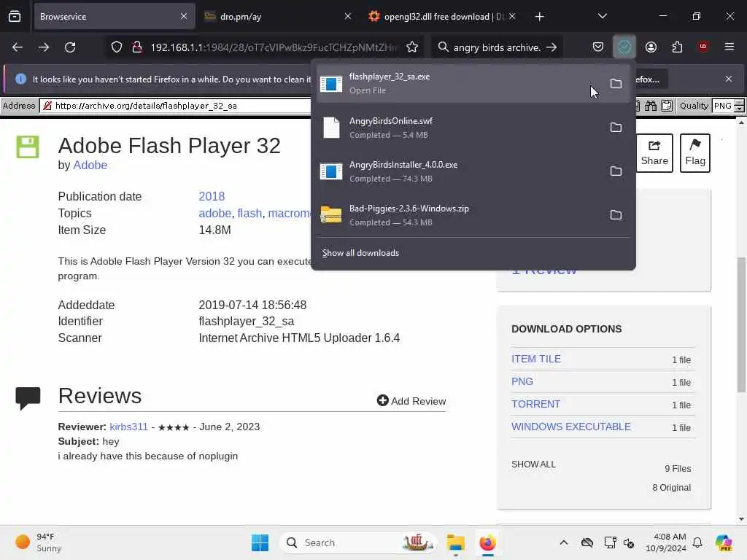Open the Firefox recent browsing view icon
747x560 pixels.
point(15,16)
